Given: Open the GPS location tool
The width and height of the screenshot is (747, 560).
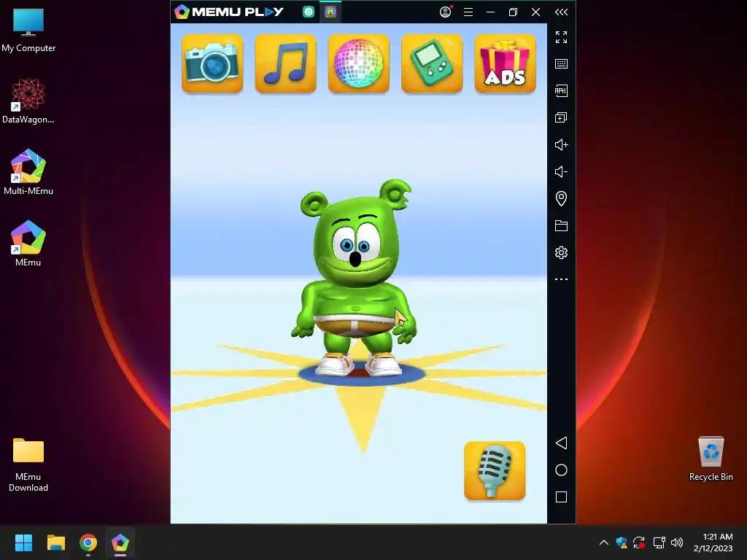Looking at the screenshot, I should coord(561,198).
